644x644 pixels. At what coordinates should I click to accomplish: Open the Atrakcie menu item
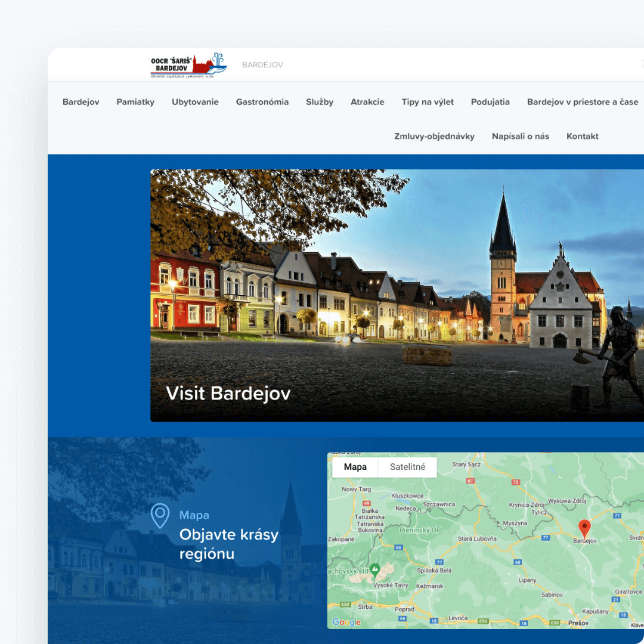pos(367,102)
